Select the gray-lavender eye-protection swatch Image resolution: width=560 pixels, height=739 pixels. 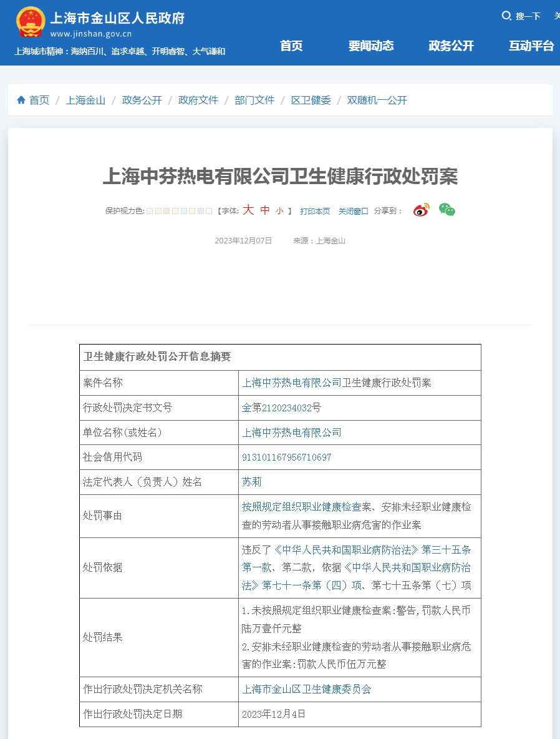click(x=200, y=211)
